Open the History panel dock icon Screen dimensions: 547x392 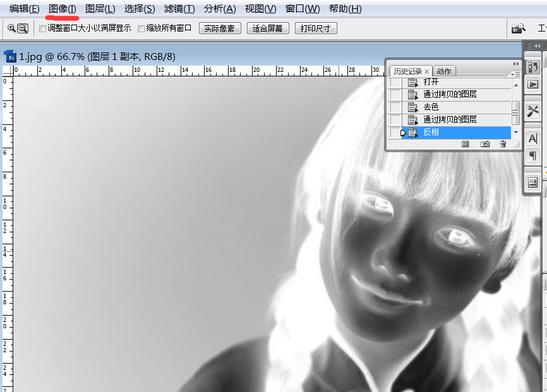click(x=532, y=67)
